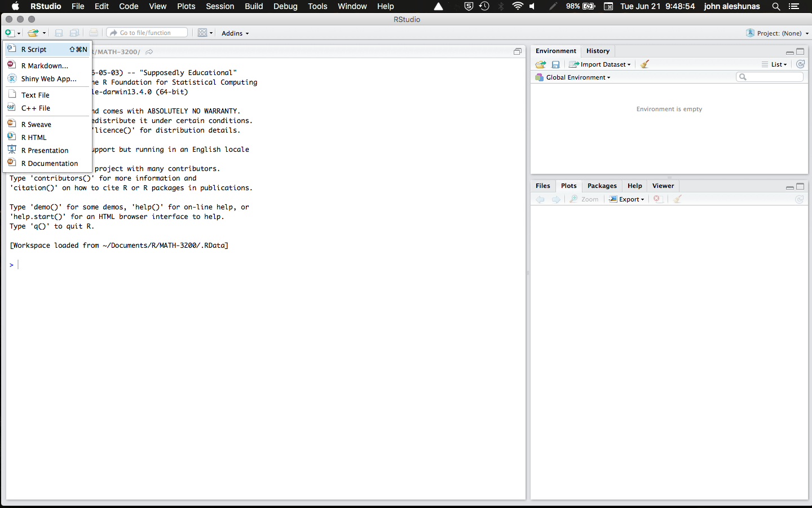812x508 pixels.
Task: Click the Go to file/function field
Action: [x=147, y=32]
